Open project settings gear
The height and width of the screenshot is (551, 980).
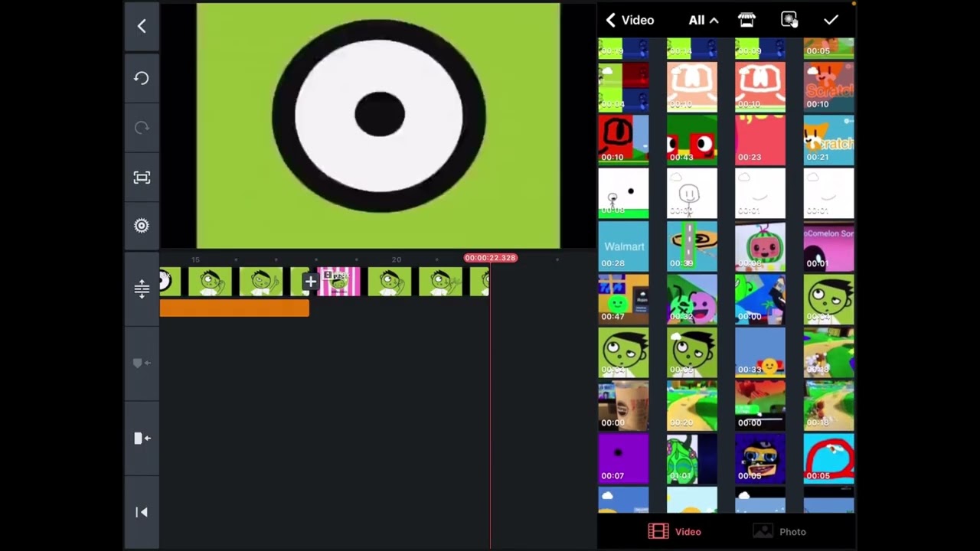point(142,226)
